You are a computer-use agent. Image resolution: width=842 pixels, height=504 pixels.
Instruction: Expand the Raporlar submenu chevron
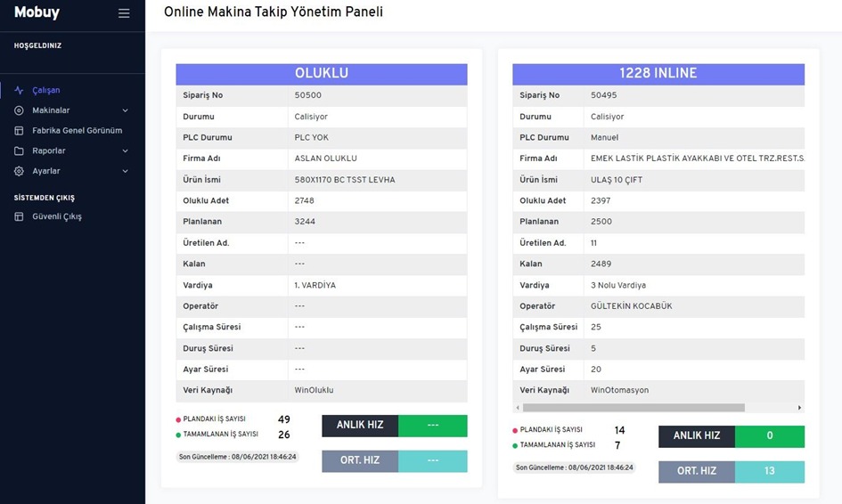pos(125,150)
